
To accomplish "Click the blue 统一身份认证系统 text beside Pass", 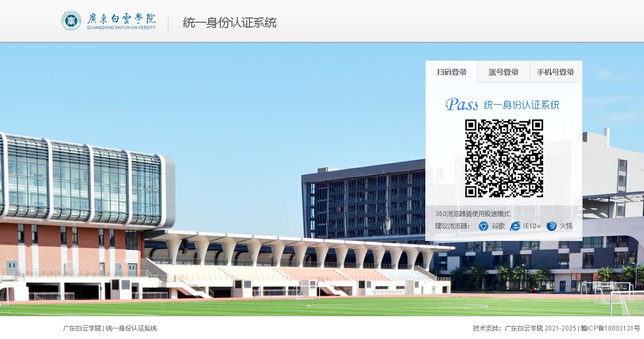I will coord(521,105).
